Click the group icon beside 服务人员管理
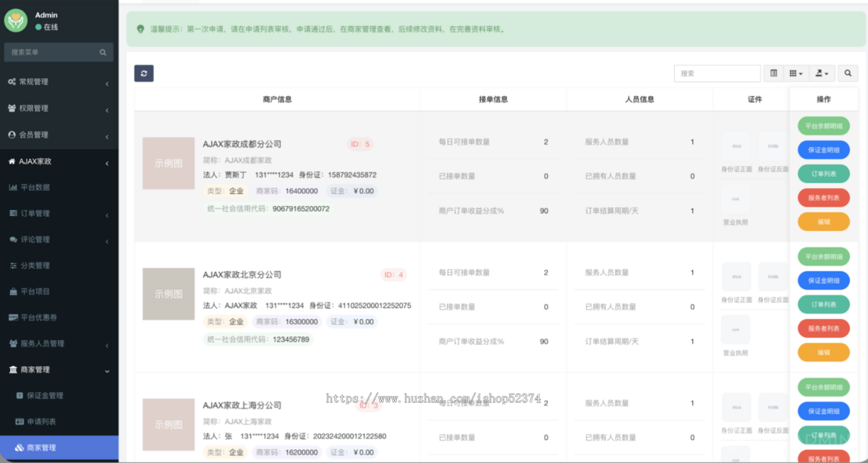The image size is (868, 463). (x=13, y=344)
